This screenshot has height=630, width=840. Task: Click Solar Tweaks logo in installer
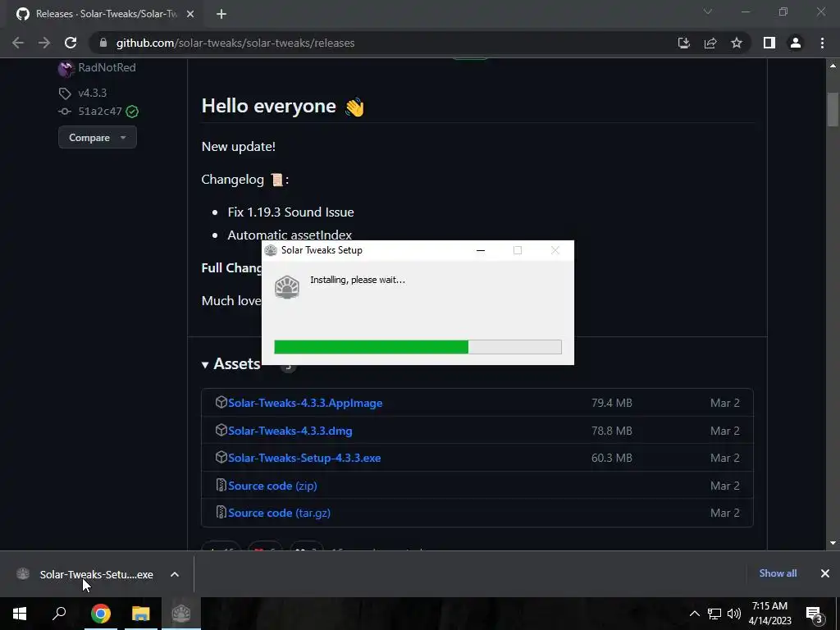tap(287, 287)
